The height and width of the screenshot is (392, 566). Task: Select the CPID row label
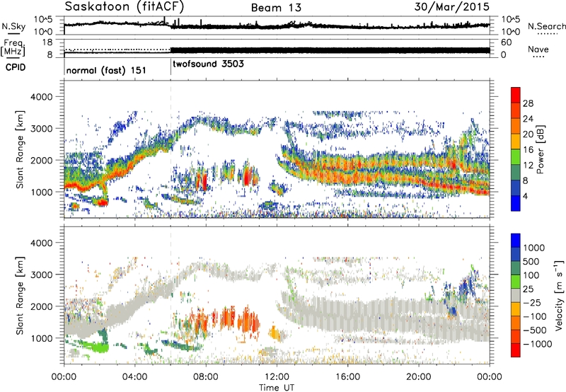[16, 67]
